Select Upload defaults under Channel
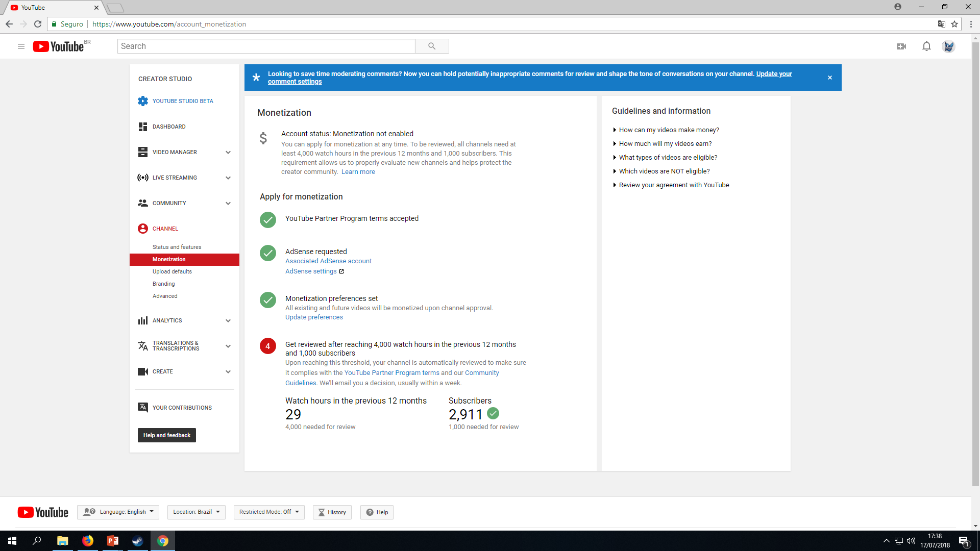 172,271
